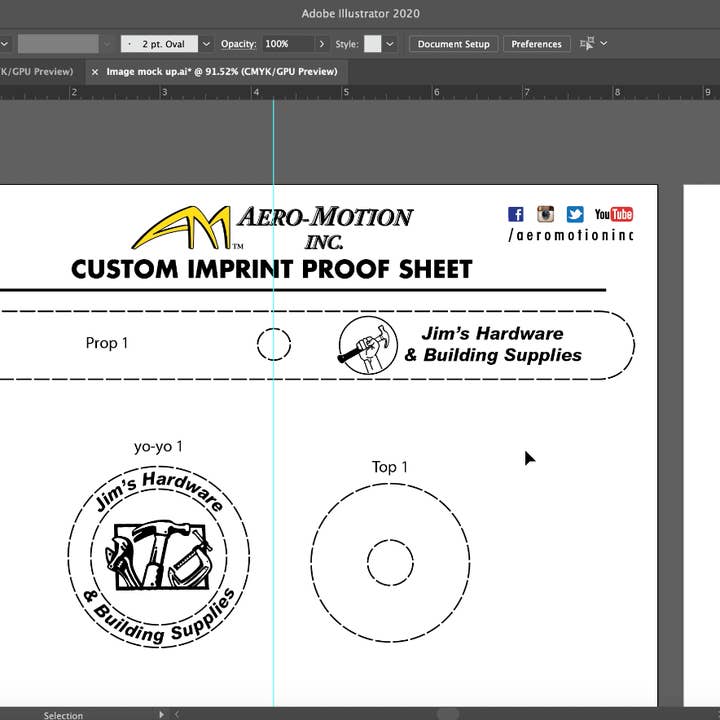Expand the status bar Selection arrow

point(162,714)
